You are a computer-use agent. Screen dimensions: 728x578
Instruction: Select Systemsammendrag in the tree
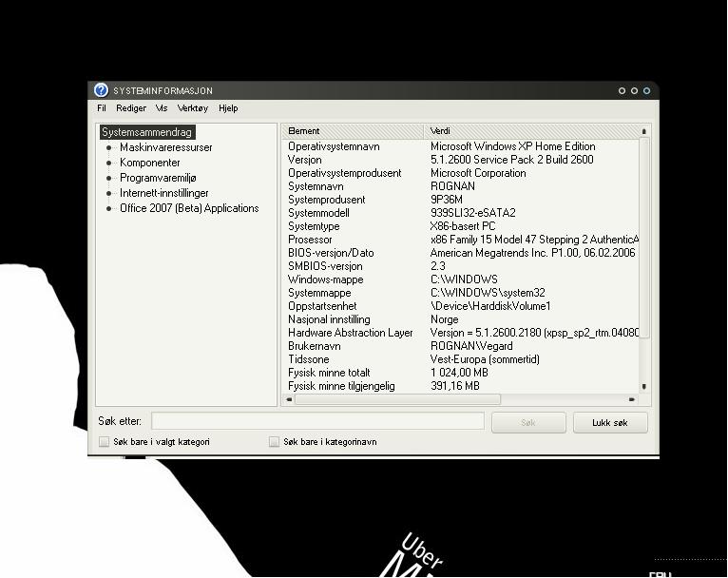coord(146,132)
